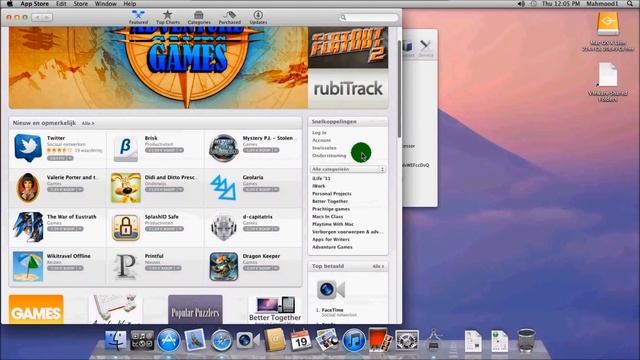
Task: Open the iLife '11 link
Action: pyautogui.click(x=321, y=179)
